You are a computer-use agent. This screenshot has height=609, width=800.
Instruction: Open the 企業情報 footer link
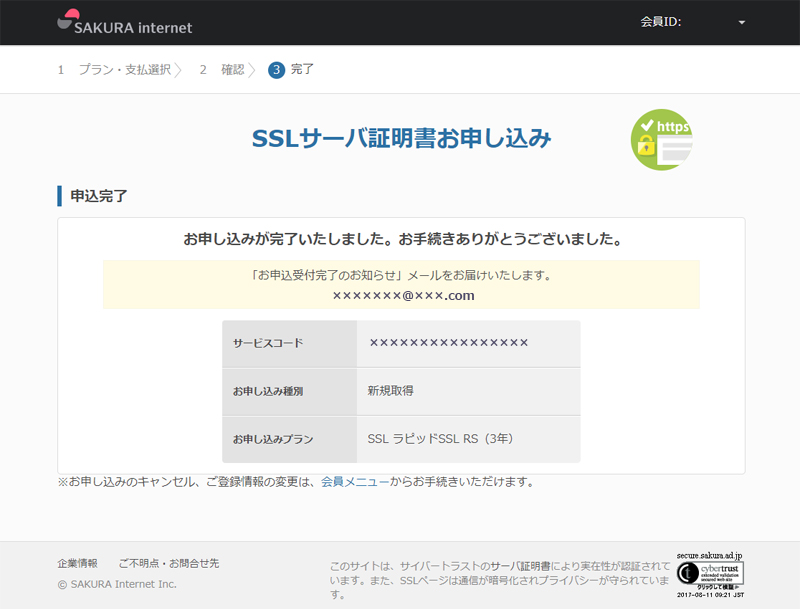coord(78,564)
